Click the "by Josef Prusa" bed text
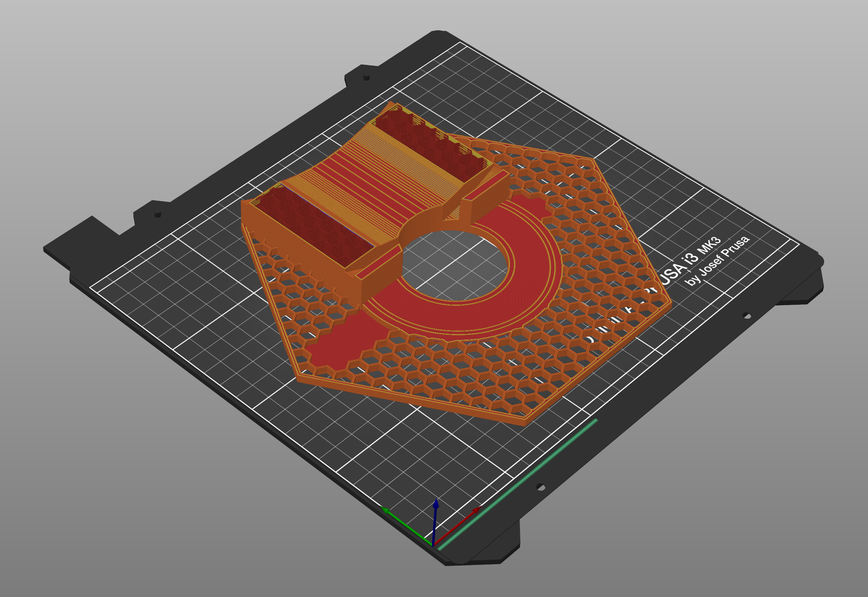 (x=718, y=261)
